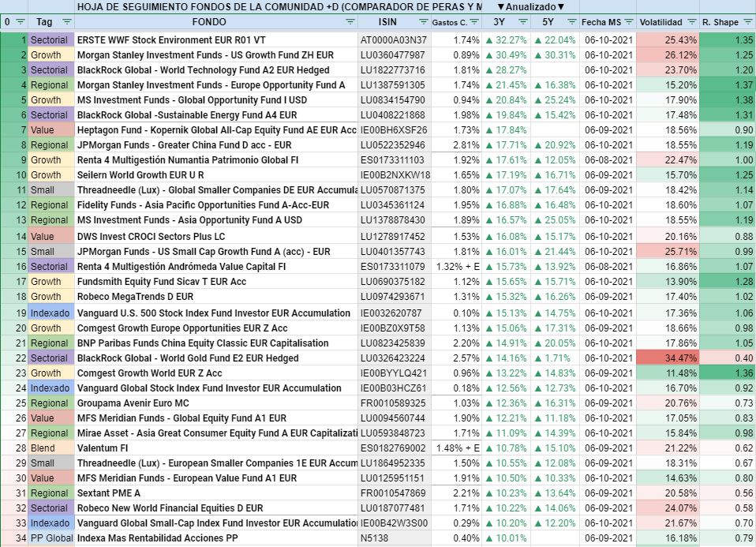The width and height of the screenshot is (756, 547).
Task: Open the Fecha MS column filter
Action: [x=629, y=22]
